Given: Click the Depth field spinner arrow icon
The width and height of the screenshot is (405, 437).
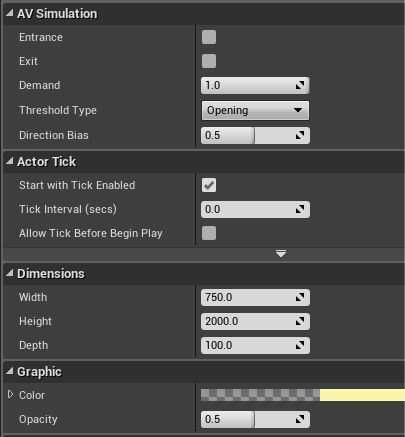Looking at the screenshot, I should coord(300,345).
